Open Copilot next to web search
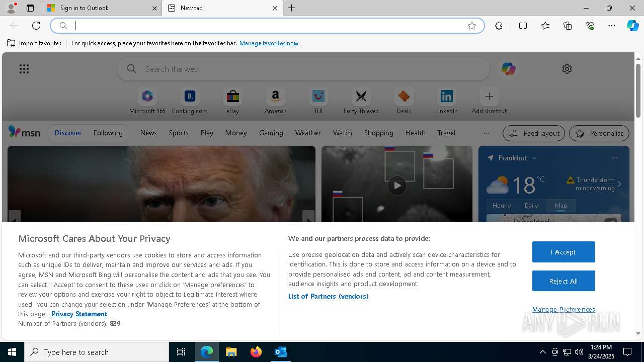Viewport: 644px width, 362px height. [508, 69]
